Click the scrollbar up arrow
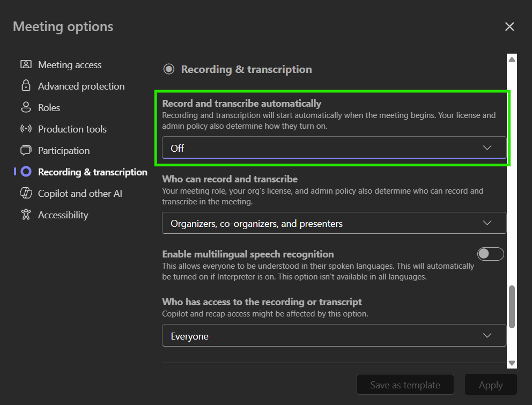The image size is (532, 405). (x=512, y=60)
